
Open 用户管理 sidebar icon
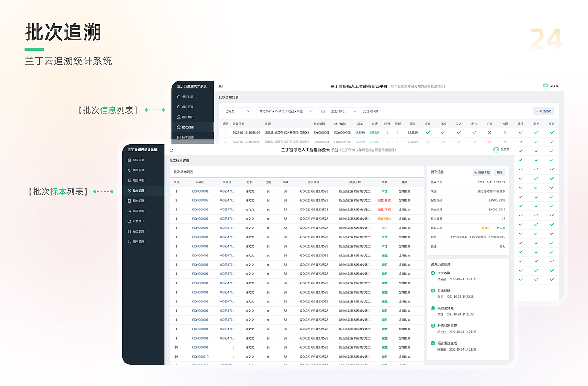[x=129, y=242]
